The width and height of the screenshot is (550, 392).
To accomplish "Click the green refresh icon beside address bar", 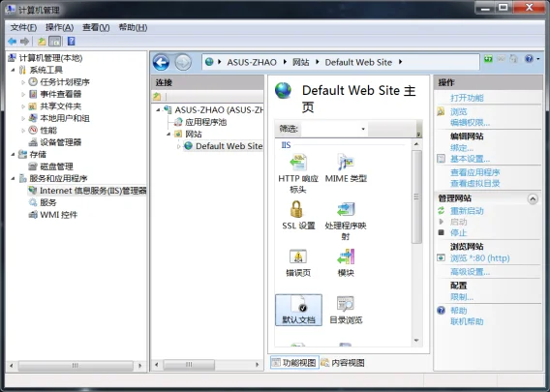I will pyautogui.click(x=488, y=59).
